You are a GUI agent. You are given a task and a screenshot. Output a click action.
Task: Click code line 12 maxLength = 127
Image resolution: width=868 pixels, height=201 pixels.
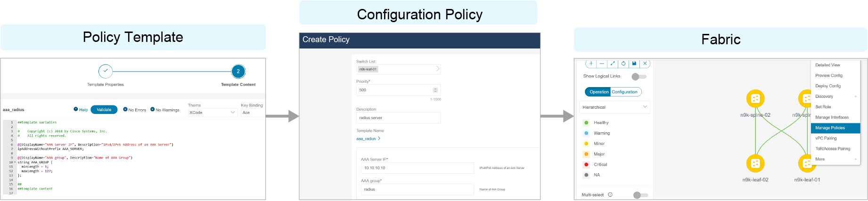pos(37,171)
